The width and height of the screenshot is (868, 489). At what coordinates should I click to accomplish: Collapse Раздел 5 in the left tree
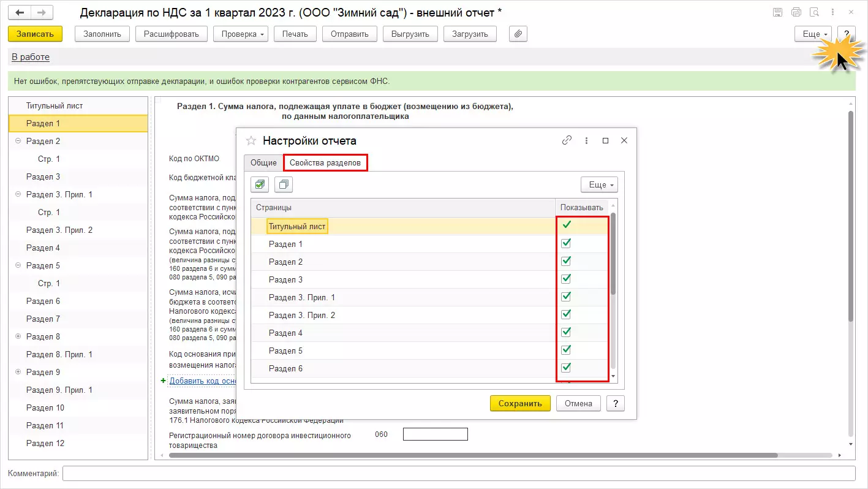coord(18,265)
